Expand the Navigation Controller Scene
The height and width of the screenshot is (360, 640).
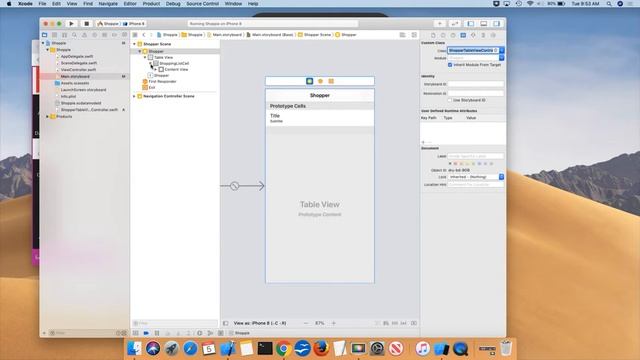coord(134,96)
